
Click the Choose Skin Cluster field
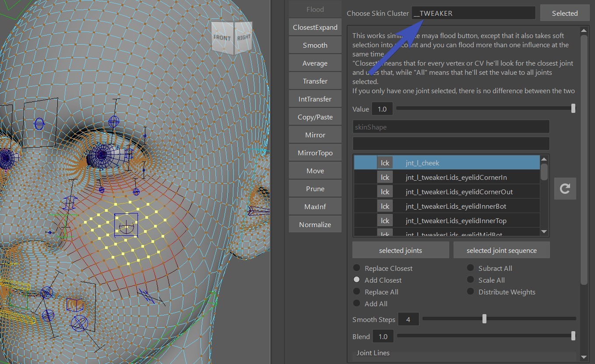pos(473,13)
